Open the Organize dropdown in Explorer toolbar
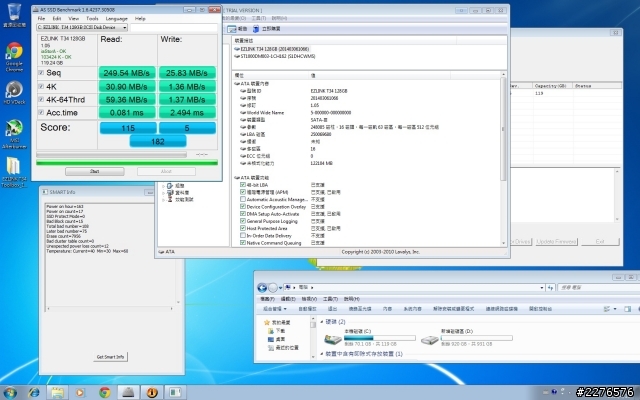This screenshot has width=640, height=400. click(x=274, y=309)
